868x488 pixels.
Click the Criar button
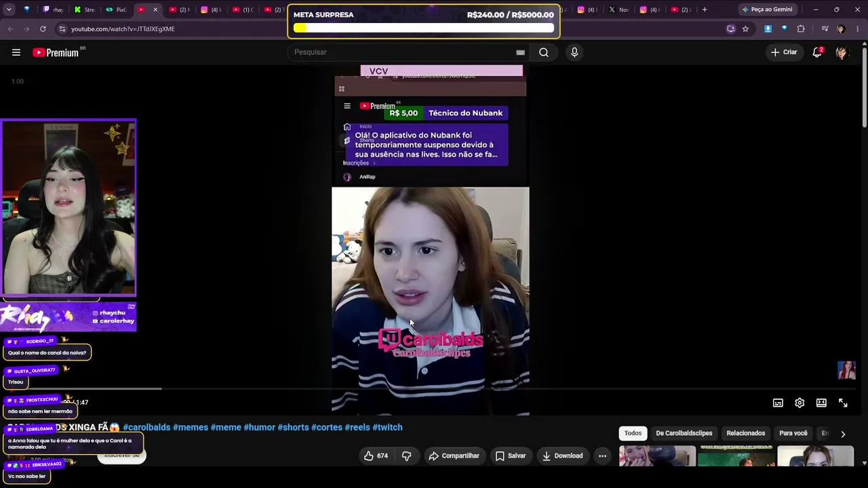[784, 52]
